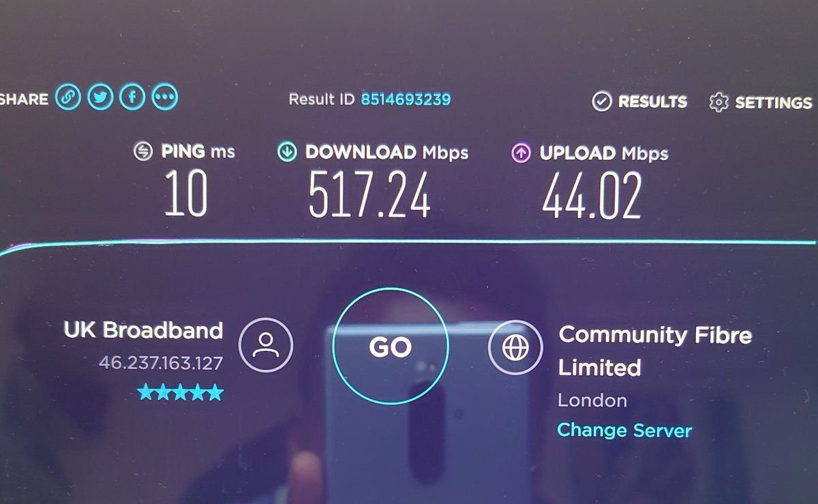Click the globe server icon
Image resolution: width=818 pixels, height=504 pixels.
tap(515, 347)
